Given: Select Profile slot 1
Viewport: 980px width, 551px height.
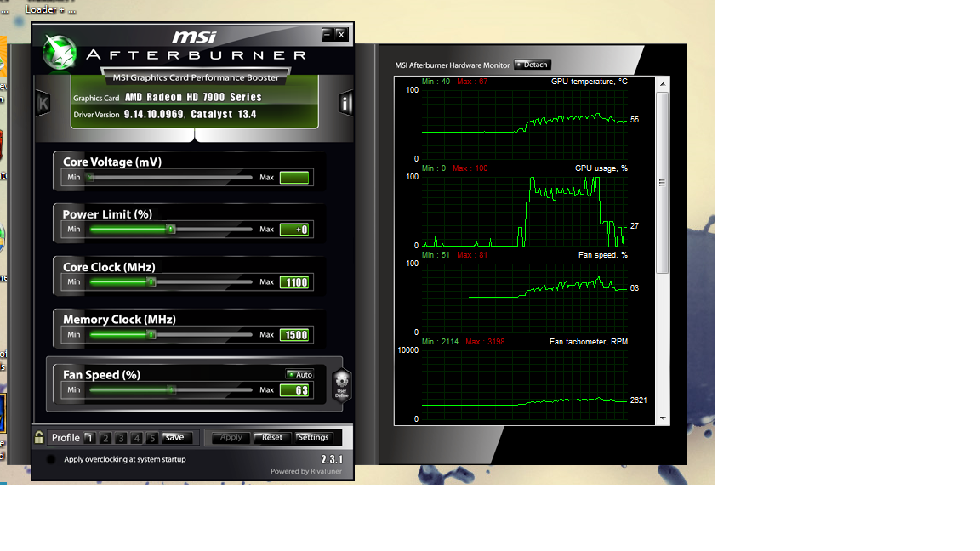Looking at the screenshot, I should [x=89, y=438].
